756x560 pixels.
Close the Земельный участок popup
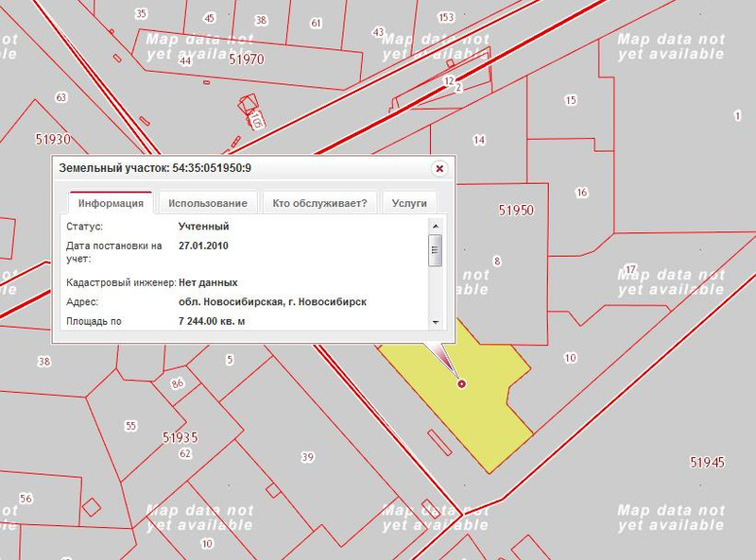pos(438,168)
